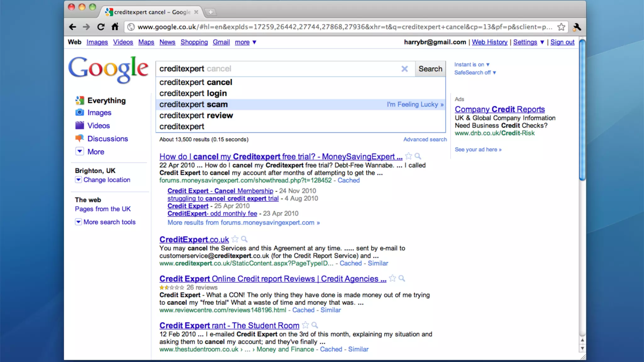The width and height of the screenshot is (644, 362).
Task: Click the browser back arrow
Action: click(72, 27)
